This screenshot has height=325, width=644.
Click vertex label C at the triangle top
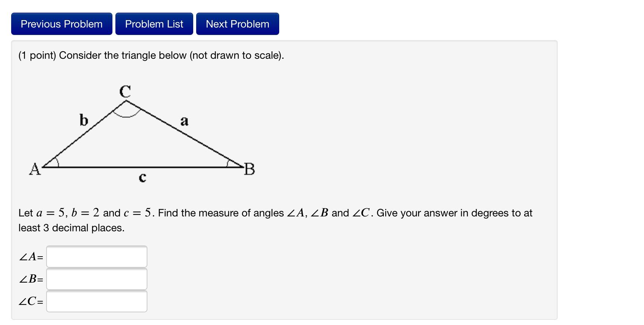click(x=125, y=90)
